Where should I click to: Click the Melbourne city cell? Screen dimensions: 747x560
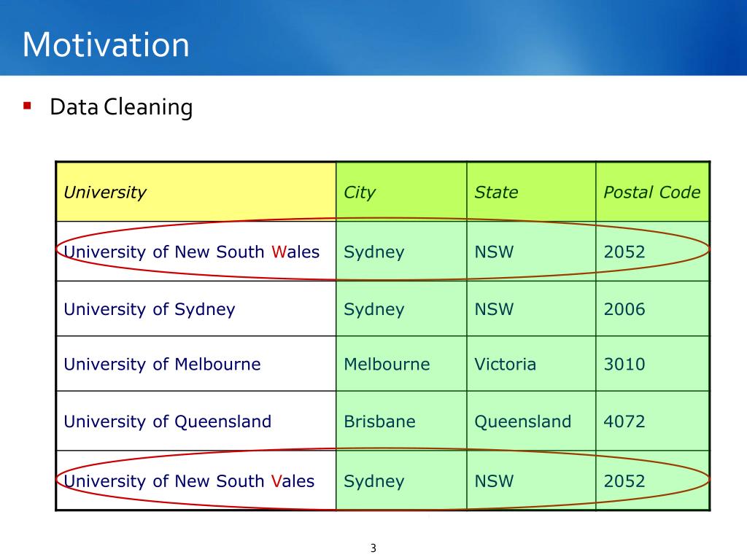click(401, 364)
